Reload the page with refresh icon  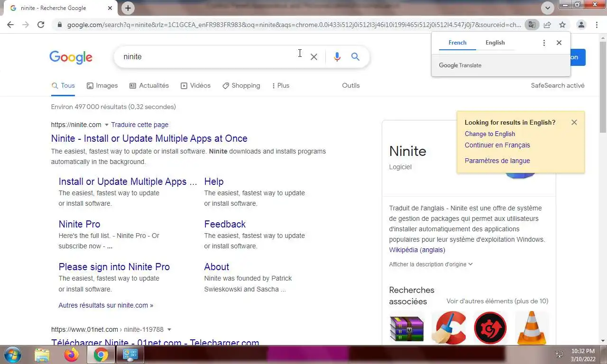(x=41, y=25)
